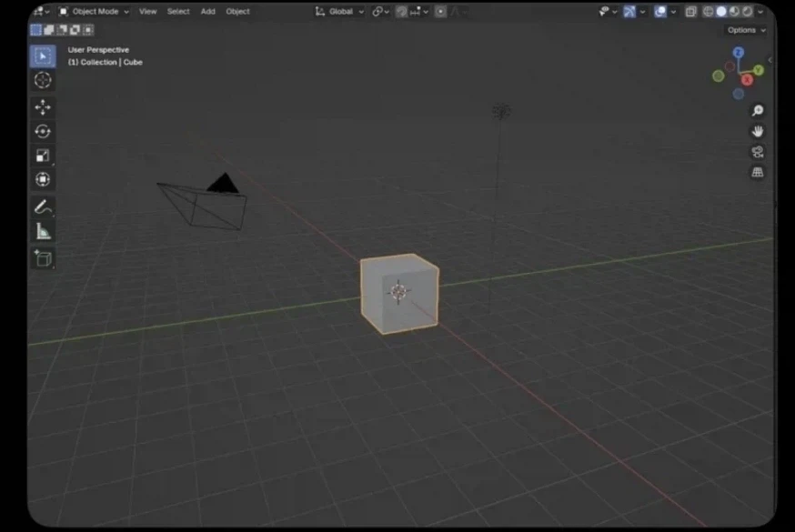The width and height of the screenshot is (795, 532).
Task: Open the View menu
Action: pos(148,11)
